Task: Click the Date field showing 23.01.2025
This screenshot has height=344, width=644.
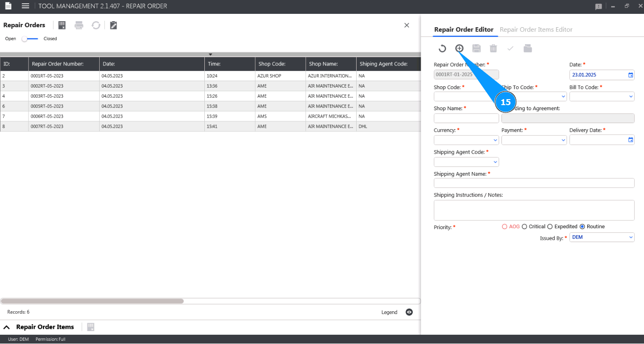Action: point(602,75)
